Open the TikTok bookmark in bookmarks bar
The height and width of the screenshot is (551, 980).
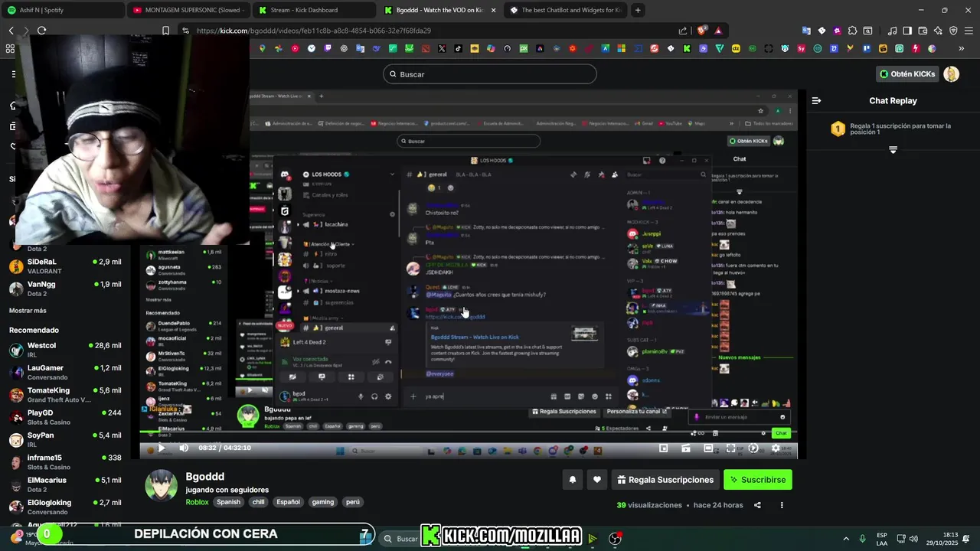click(x=458, y=48)
